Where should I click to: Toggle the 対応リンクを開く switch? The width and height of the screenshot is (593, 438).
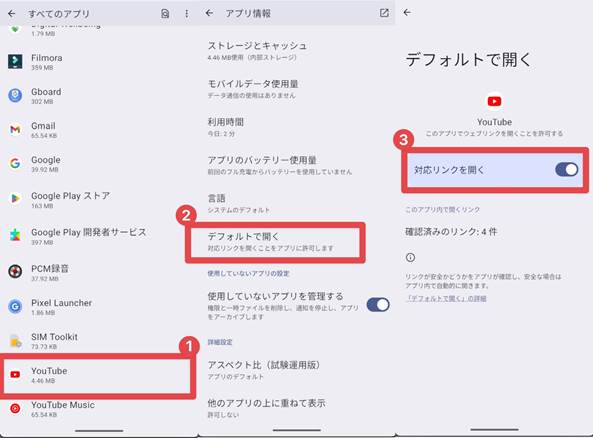coord(567,169)
